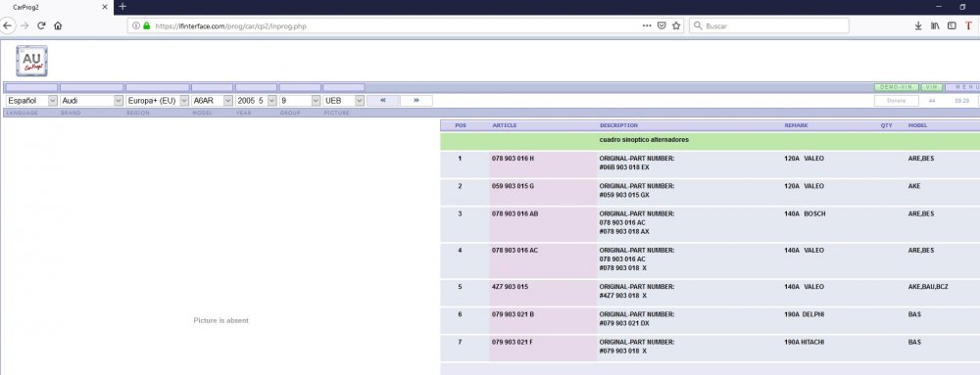Open a new tab with the plus icon
This screenshot has height=375, width=980.
(x=122, y=6)
